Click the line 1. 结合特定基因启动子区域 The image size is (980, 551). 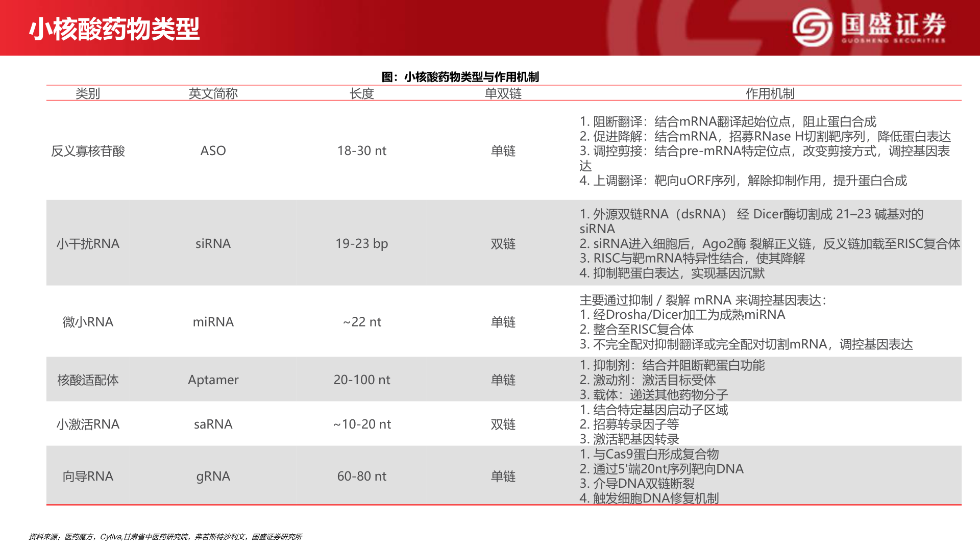pyautogui.click(x=654, y=410)
